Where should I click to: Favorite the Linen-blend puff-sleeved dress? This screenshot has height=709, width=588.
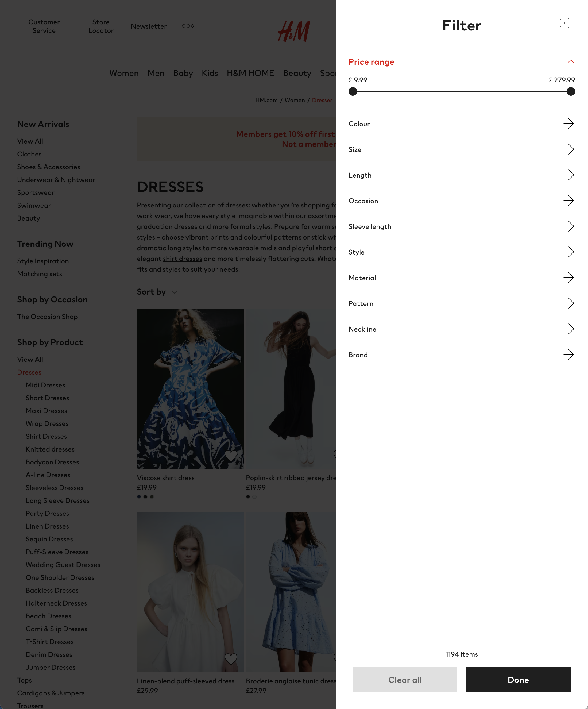[231, 658]
